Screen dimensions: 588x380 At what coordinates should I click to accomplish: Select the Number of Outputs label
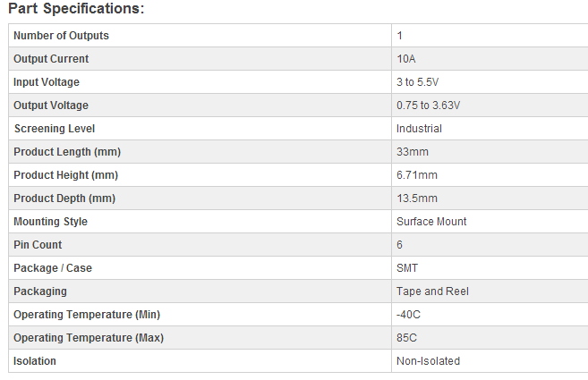[x=61, y=36]
